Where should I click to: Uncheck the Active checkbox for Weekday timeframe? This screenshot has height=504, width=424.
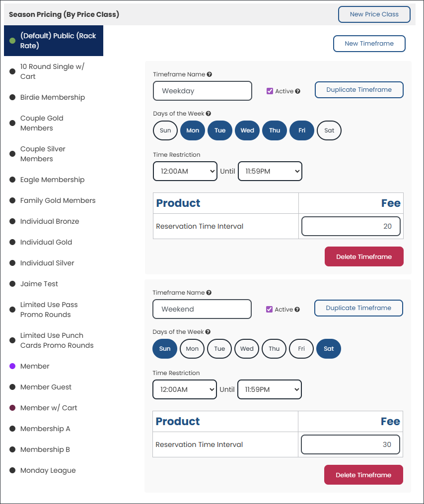pos(270,91)
